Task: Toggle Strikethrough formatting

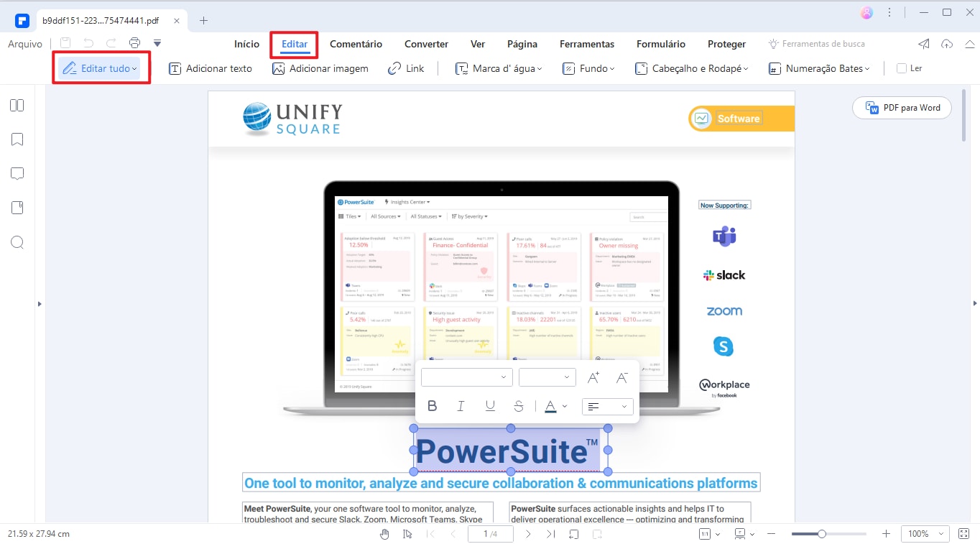Action: [x=519, y=406]
